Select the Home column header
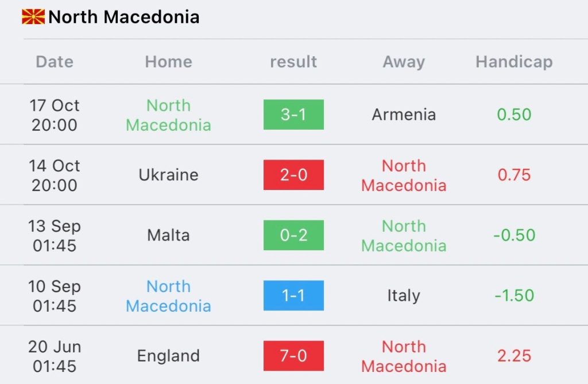Viewport: 588px width, 384px height. pos(168,62)
